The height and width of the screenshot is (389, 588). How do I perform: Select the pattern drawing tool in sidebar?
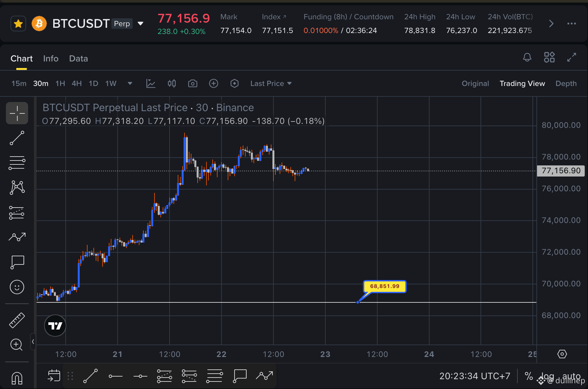17,187
